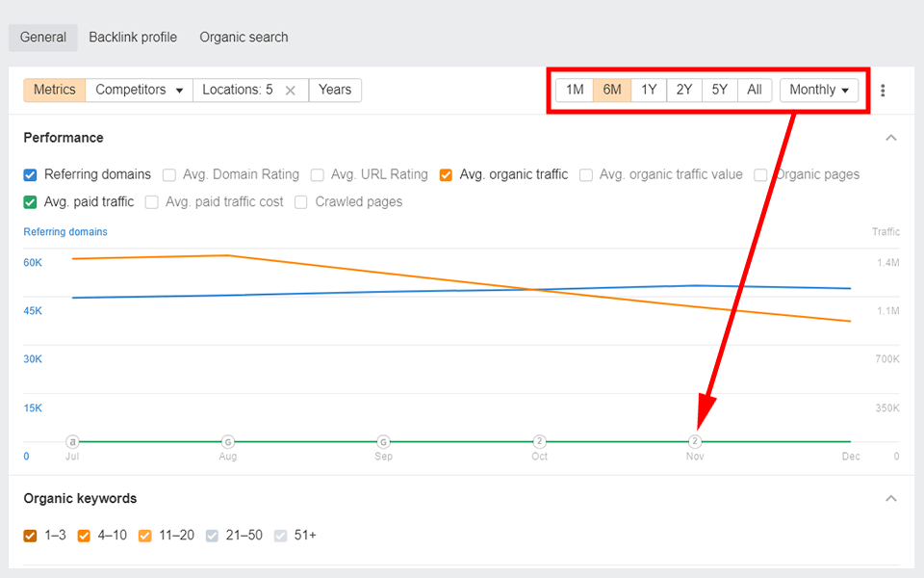Toggle the 51+ keyword position checkbox
This screenshot has height=578, width=924.
click(x=280, y=536)
